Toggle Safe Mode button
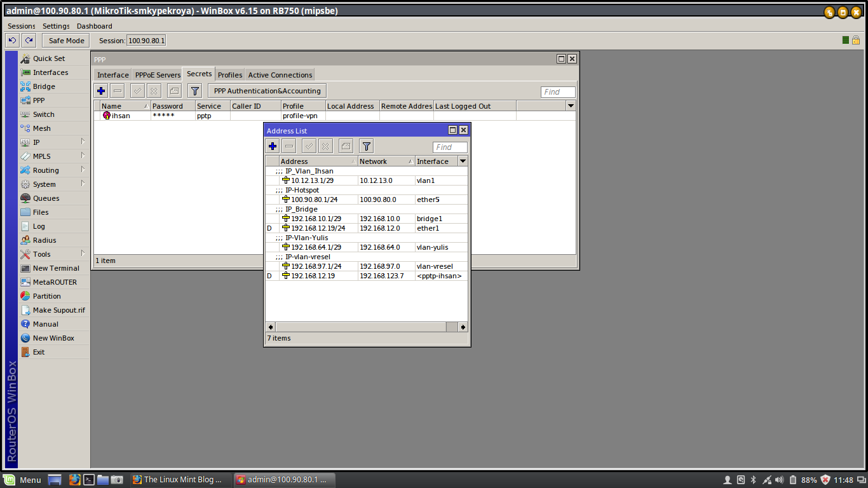This screenshot has height=488, width=868. pyautogui.click(x=66, y=41)
